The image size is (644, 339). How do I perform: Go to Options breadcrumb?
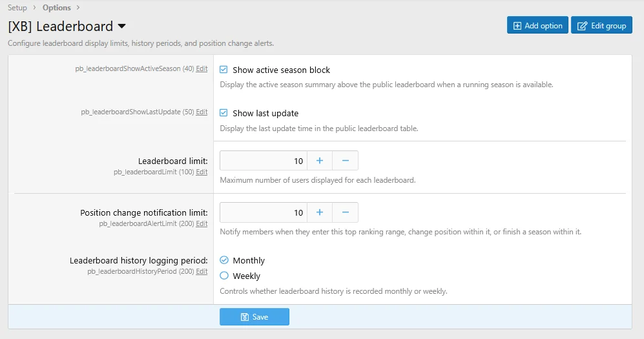tap(57, 8)
